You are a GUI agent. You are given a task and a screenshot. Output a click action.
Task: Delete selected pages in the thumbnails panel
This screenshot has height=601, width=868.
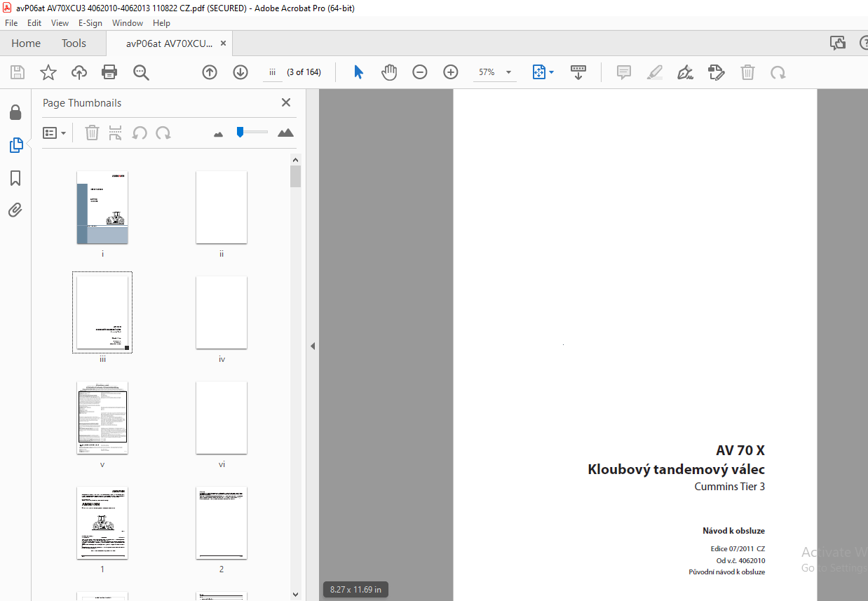click(x=92, y=133)
